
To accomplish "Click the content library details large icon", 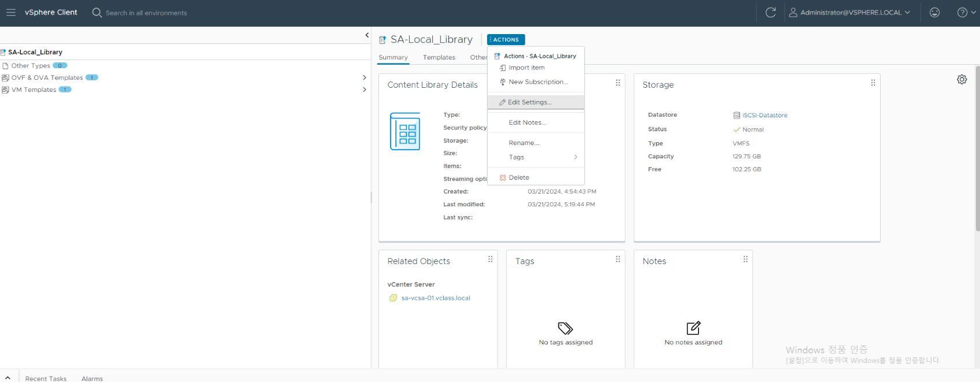I will (x=405, y=131).
